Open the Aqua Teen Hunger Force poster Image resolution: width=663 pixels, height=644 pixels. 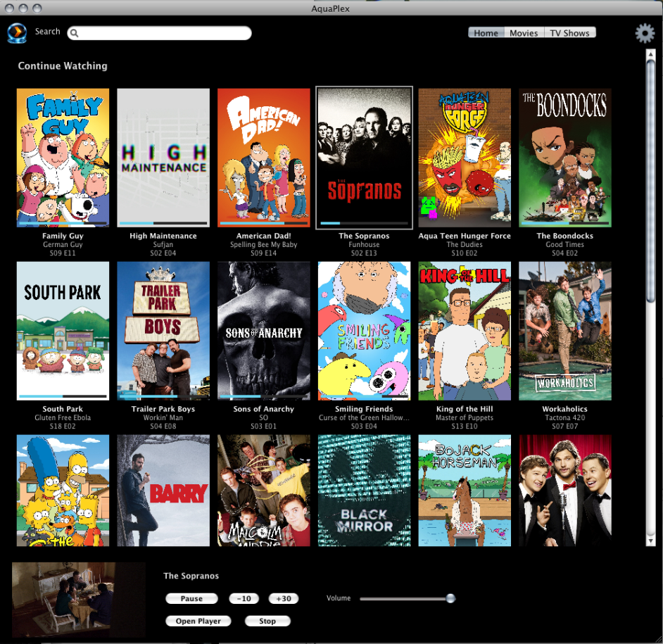point(465,158)
